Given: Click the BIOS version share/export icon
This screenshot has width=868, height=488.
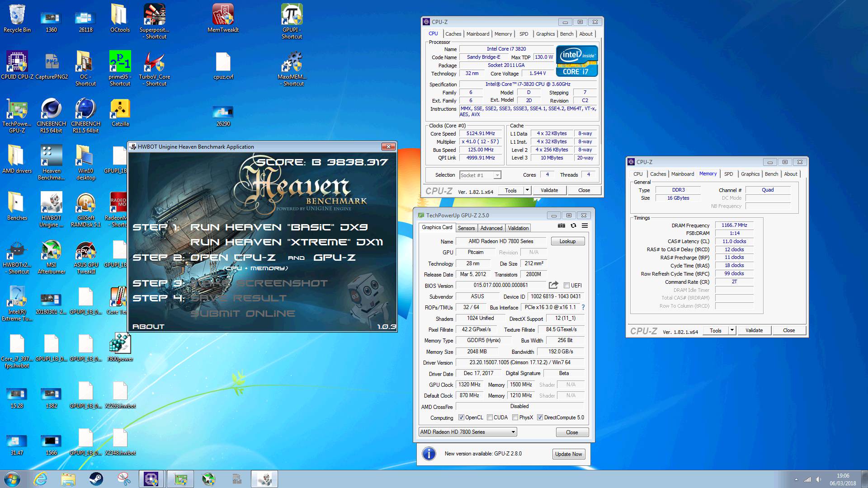Looking at the screenshot, I should click(553, 285).
